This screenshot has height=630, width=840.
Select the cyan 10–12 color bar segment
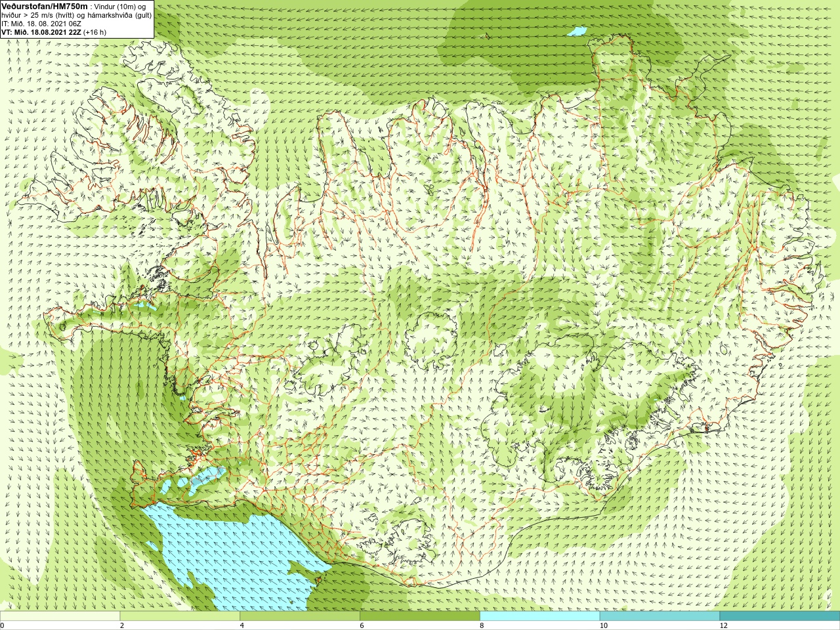[660, 616]
